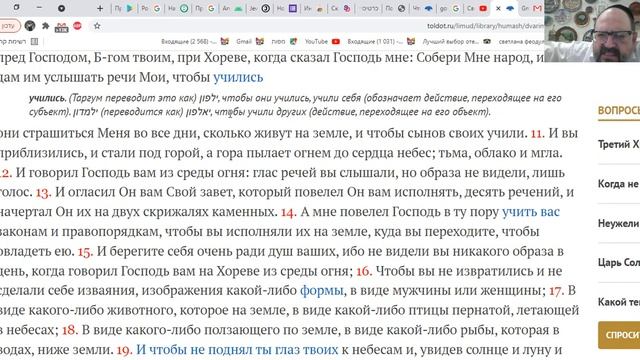
Task: Restore down the browser window
Action: click(16, 7)
